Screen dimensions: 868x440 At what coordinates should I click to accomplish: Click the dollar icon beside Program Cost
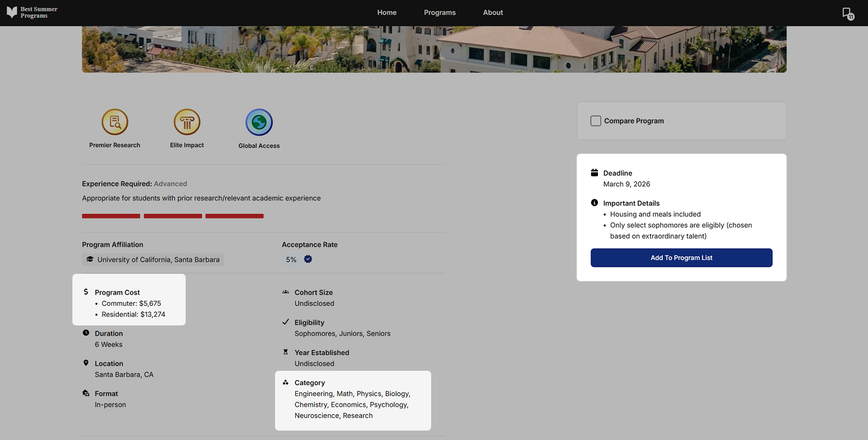(86, 292)
